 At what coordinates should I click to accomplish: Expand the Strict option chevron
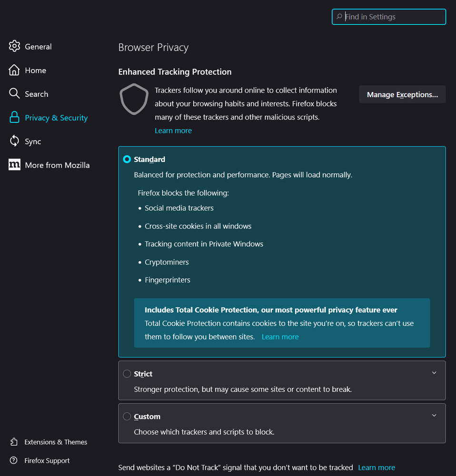[434, 373]
